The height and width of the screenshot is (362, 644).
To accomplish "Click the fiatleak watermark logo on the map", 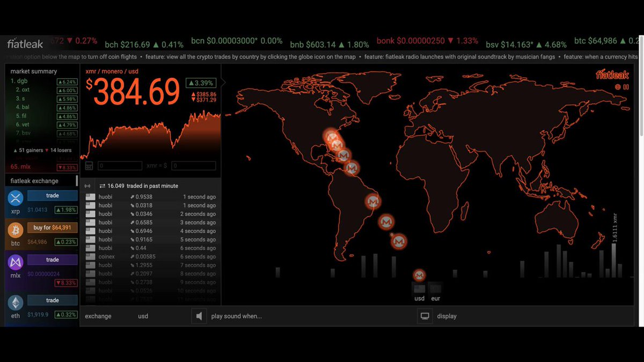I will click(x=612, y=75).
